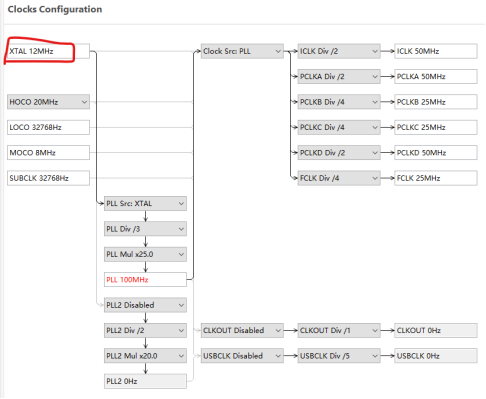Open the PCLKB Div /4 dropdown
486x399 pixels.
point(339,102)
